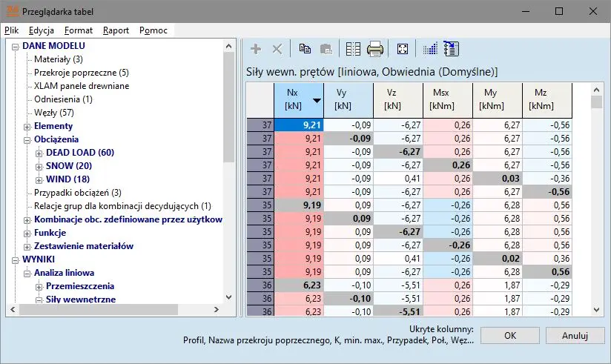
Task: Expand the DEAD LOAD (60) node
Action: coord(39,153)
